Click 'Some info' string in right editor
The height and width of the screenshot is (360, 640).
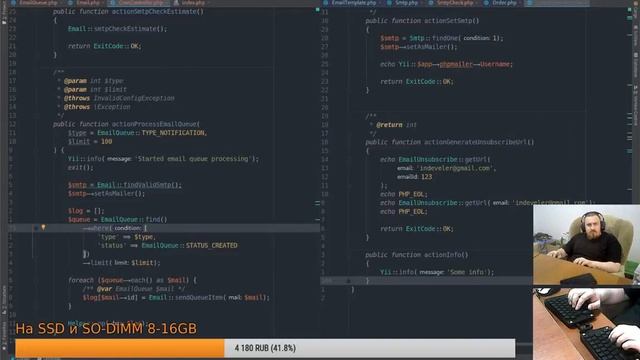[468, 272]
